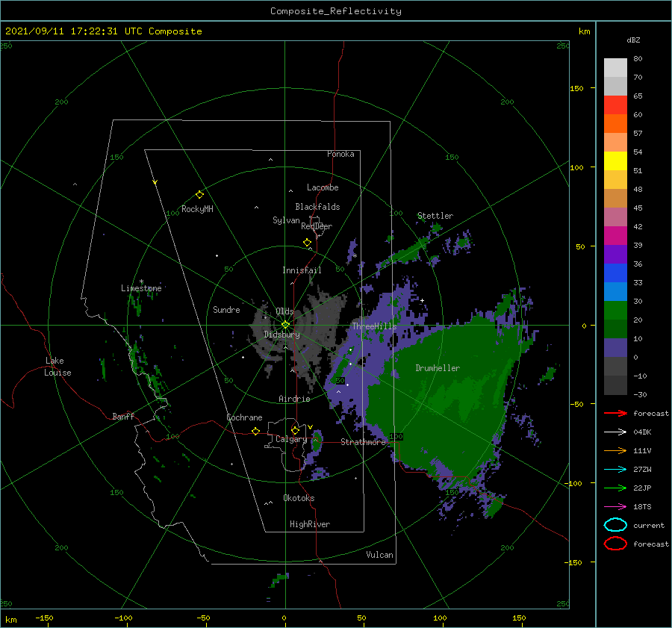Click the dBZ legend heading
672x628 pixels.
633,40
